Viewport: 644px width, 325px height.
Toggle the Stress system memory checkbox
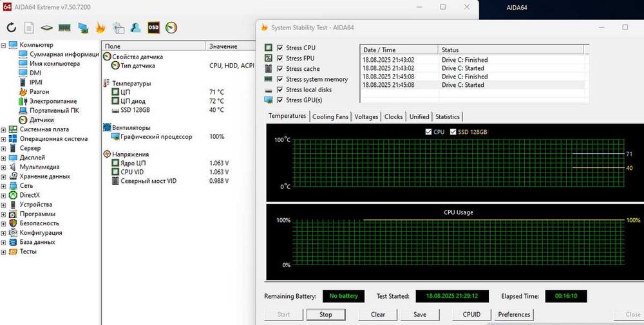coord(280,79)
